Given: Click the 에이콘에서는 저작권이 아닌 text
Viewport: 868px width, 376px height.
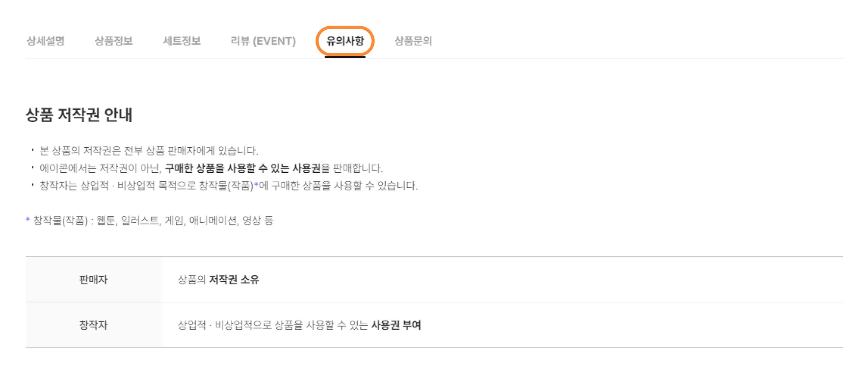Looking at the screenshot, I should point(101,168).
